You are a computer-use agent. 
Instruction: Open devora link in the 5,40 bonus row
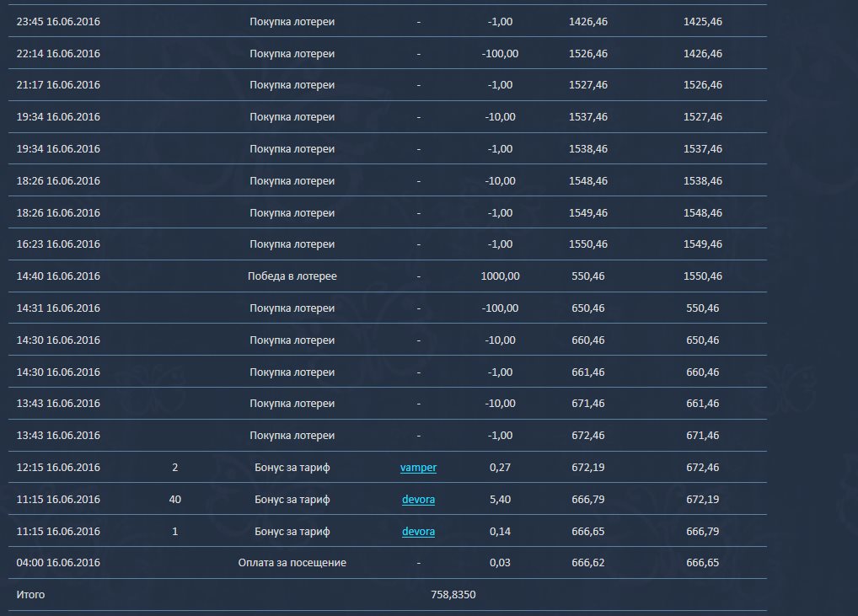point(418,500)
